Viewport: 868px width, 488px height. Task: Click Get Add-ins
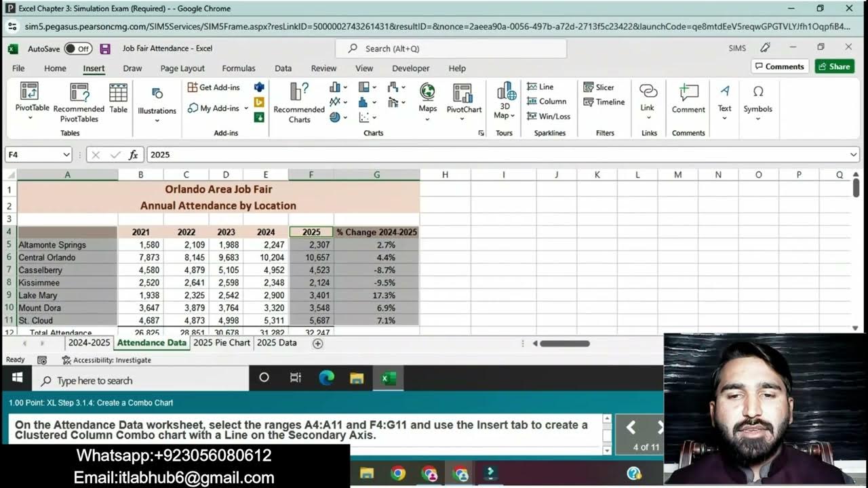click(x=214, y=87)
